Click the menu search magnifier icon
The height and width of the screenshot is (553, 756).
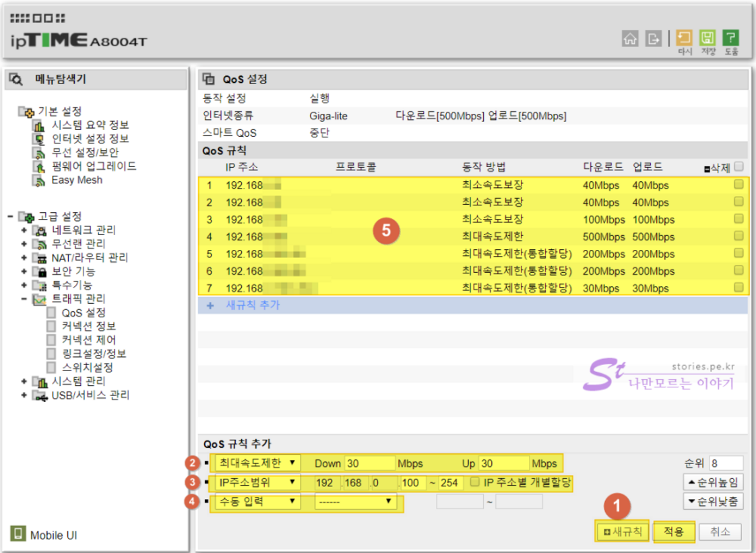(x=16, y=79)
